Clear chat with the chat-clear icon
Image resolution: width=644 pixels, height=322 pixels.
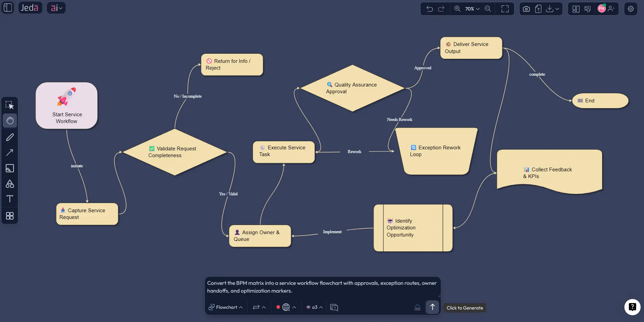click(334, 307)
